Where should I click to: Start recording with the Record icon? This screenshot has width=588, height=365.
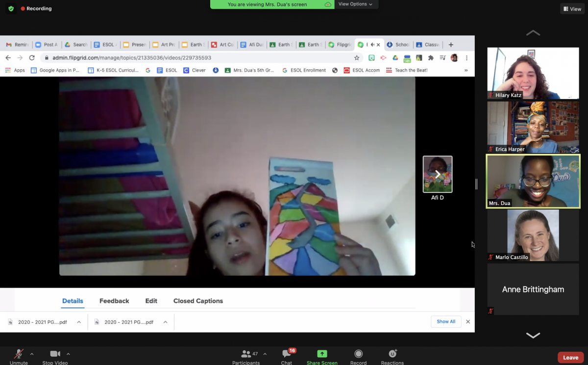point(358,354)
